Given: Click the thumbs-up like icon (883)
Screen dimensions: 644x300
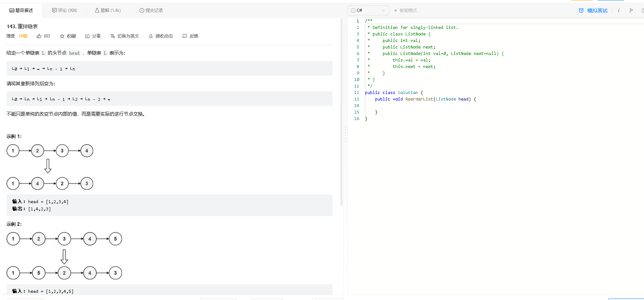Looking at the screenshot, I should (39, 36).
